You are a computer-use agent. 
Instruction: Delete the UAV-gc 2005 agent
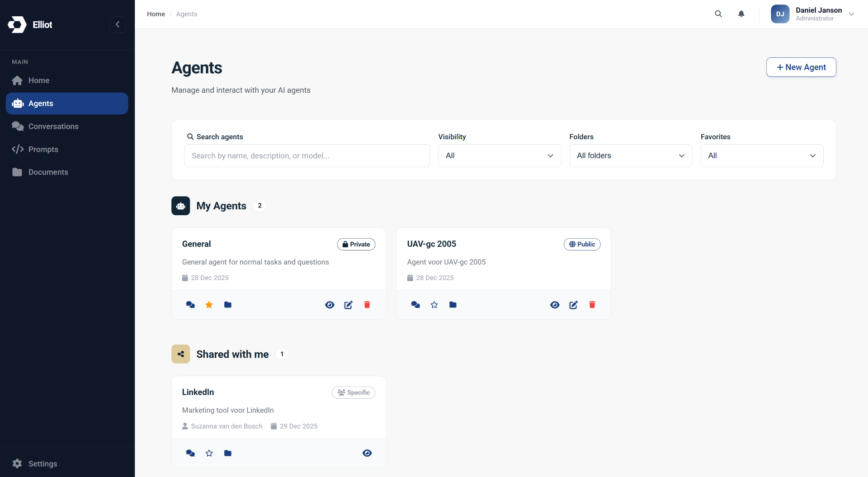(592, 305)
